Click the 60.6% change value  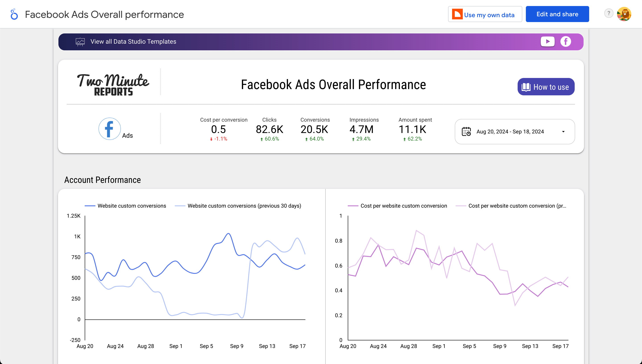[272, 139]
